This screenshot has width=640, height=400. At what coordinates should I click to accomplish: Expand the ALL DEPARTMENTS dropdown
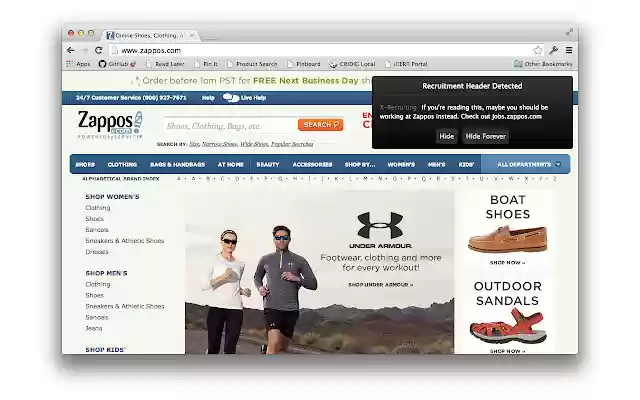coord(526,164)
